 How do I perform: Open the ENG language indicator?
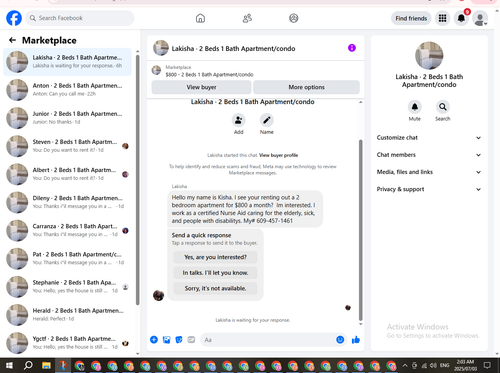(x=444, y=365)
